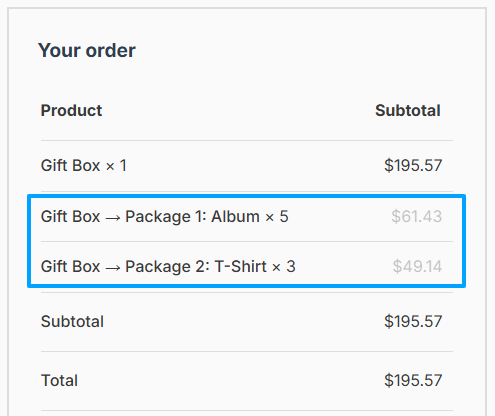Select the Package 2: T-Shirt × 3 row

tap(247, 266)
